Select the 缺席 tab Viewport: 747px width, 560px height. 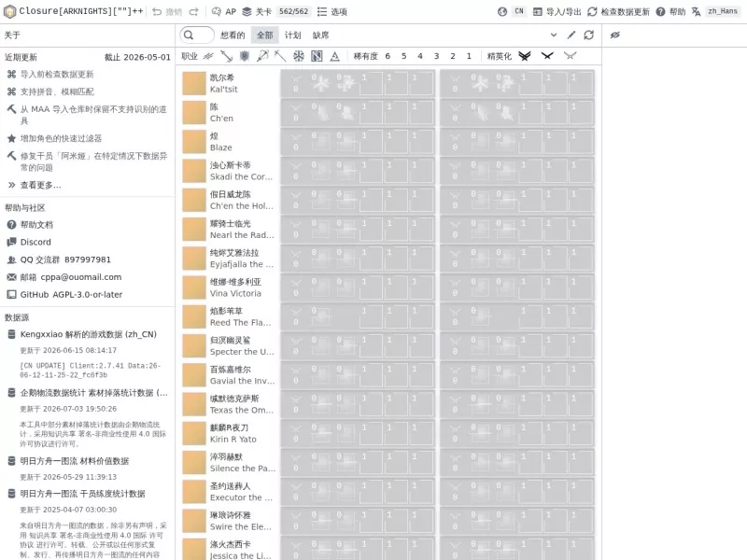(x=320, y=35)
